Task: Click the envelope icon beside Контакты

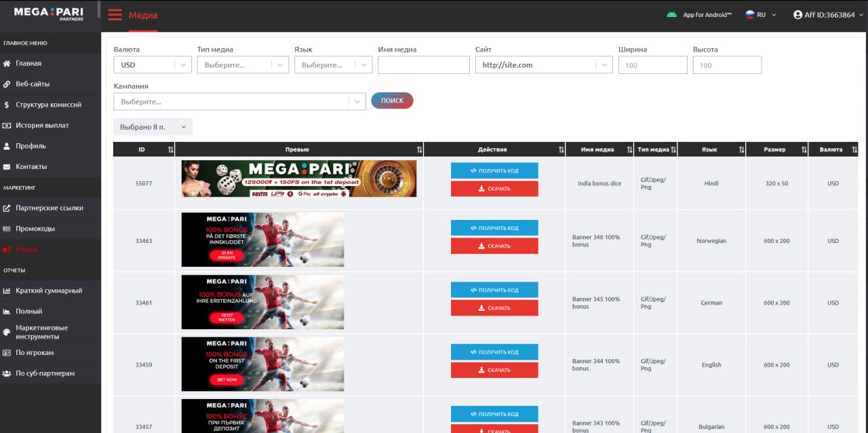Action: point(7,167)
